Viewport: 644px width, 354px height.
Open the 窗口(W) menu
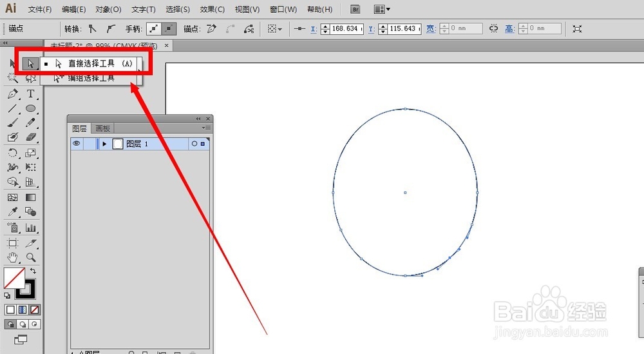click(x=283, y=10)
